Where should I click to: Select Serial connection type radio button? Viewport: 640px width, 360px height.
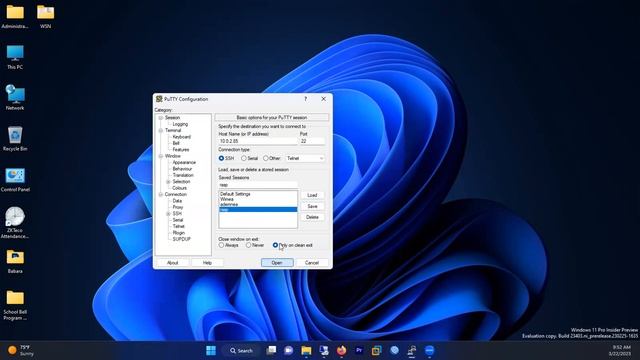(x=244, y=158)
